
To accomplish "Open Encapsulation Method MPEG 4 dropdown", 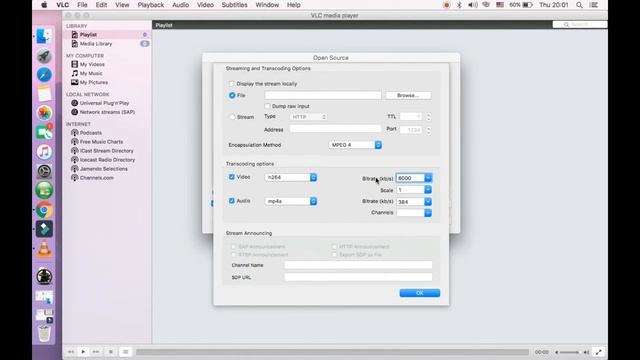I will click(355, 145).
